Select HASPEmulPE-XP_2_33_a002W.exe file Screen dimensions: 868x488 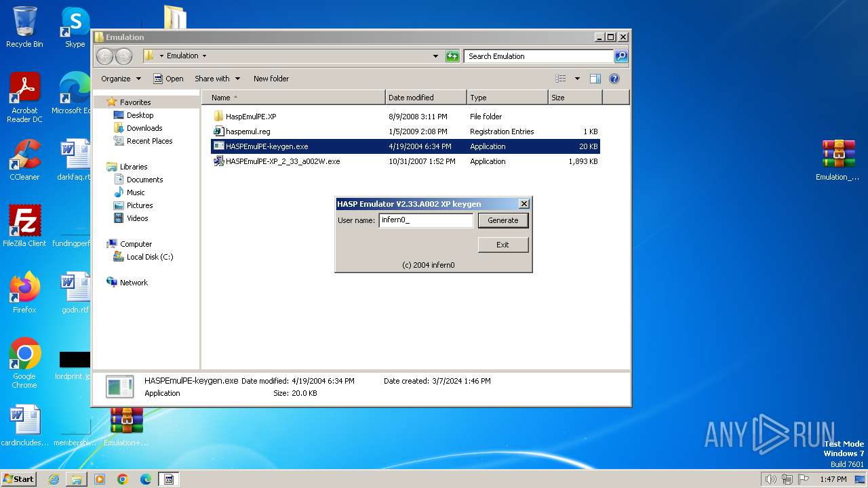click(x=406, y=161)
